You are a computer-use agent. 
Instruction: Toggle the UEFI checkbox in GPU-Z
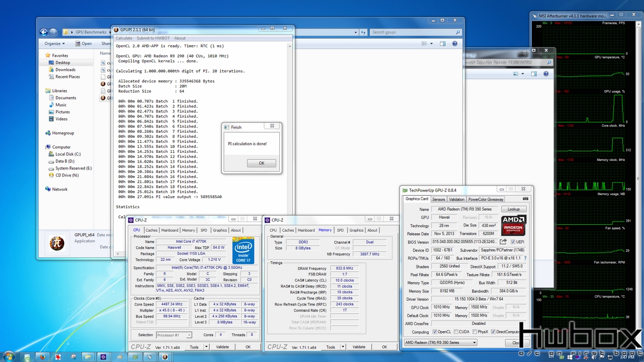point(512,242)
